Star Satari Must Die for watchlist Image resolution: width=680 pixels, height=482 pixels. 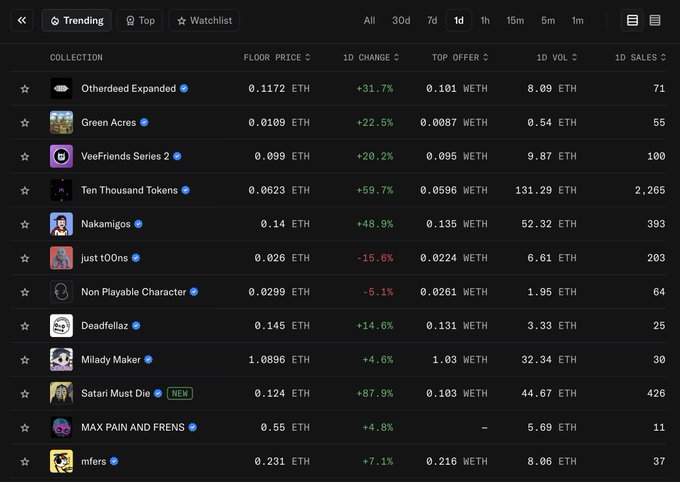[x=25, y=394]
